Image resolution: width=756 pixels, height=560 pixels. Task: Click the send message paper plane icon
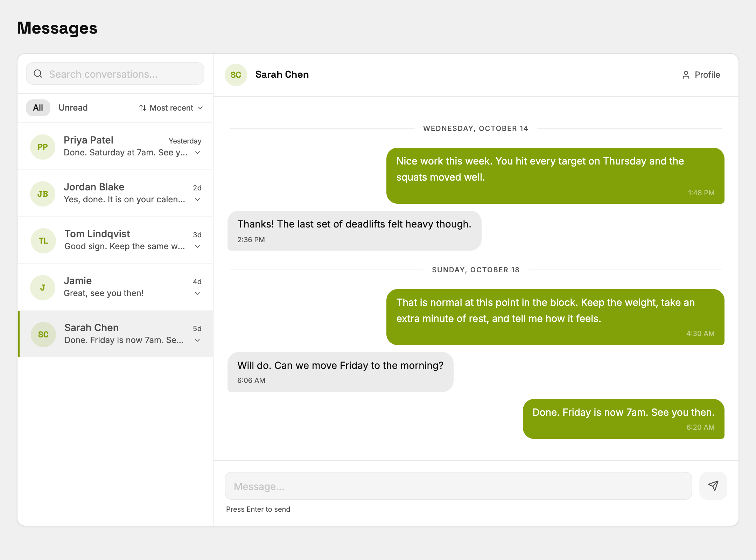click(x=713, y=486)
